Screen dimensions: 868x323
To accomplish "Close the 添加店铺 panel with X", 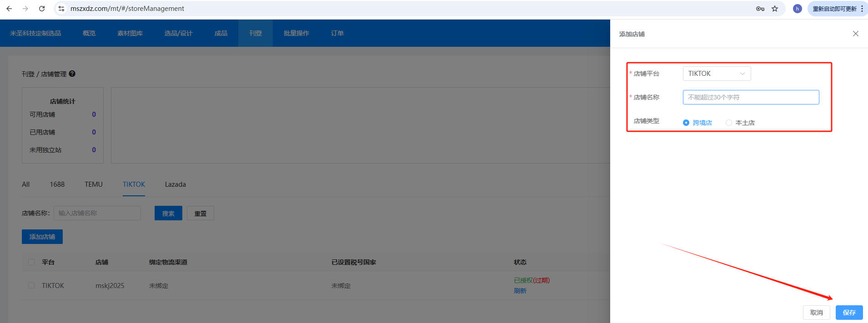I will [855, 34].
